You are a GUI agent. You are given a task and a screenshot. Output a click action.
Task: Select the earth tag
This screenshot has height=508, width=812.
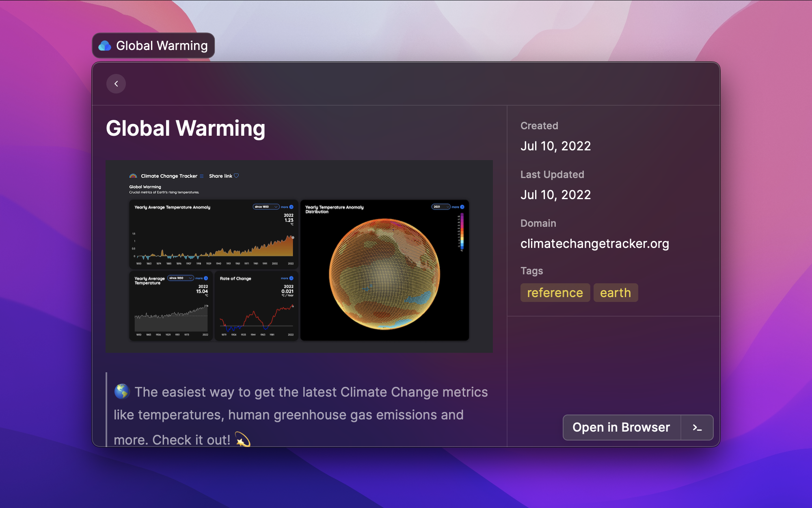[615, 293]
